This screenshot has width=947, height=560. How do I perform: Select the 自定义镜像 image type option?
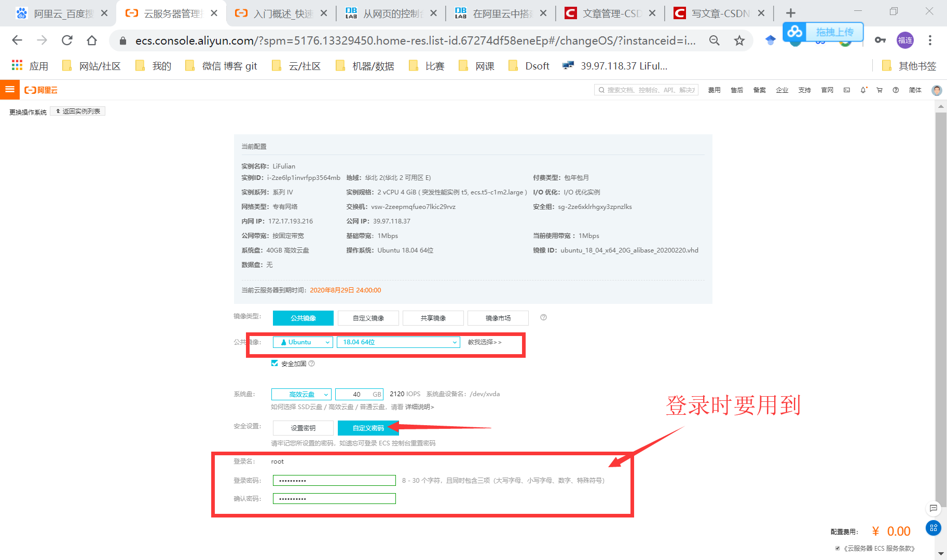368,317
